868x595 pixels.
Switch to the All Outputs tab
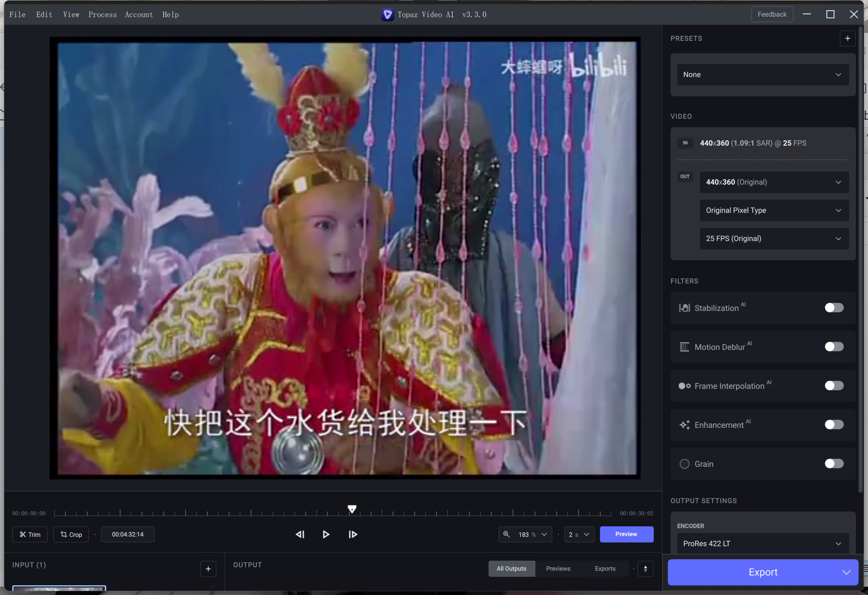coord(511,569)
